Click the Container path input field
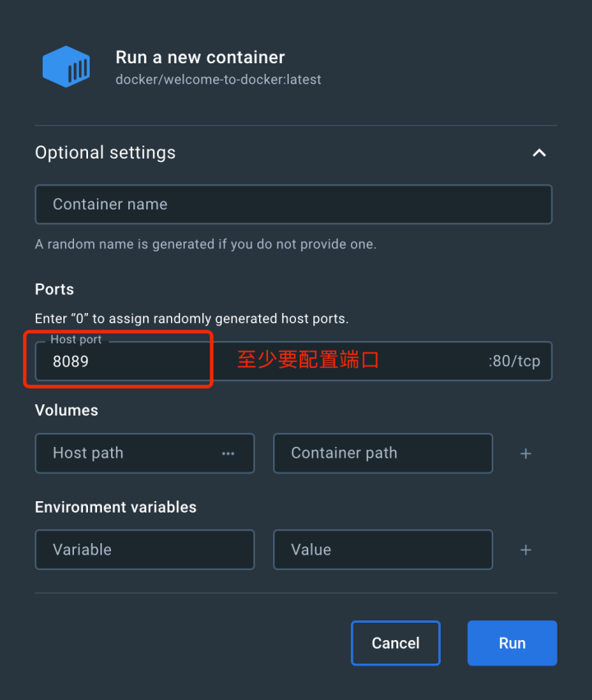 pyautogui.click(x=383, y=454)
